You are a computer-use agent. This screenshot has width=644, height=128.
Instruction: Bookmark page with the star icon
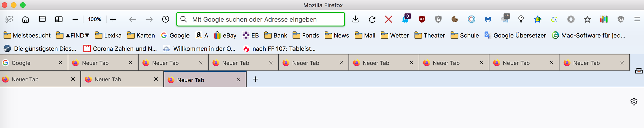(x=587, y=19)
